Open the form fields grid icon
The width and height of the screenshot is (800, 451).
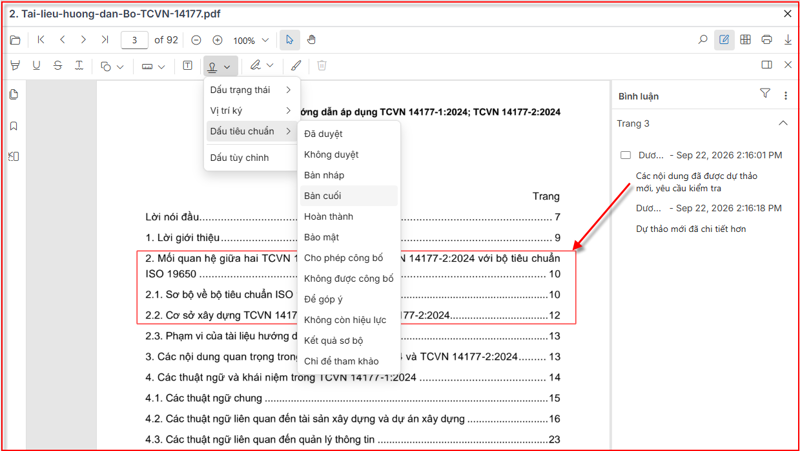[x=745, y=40]
